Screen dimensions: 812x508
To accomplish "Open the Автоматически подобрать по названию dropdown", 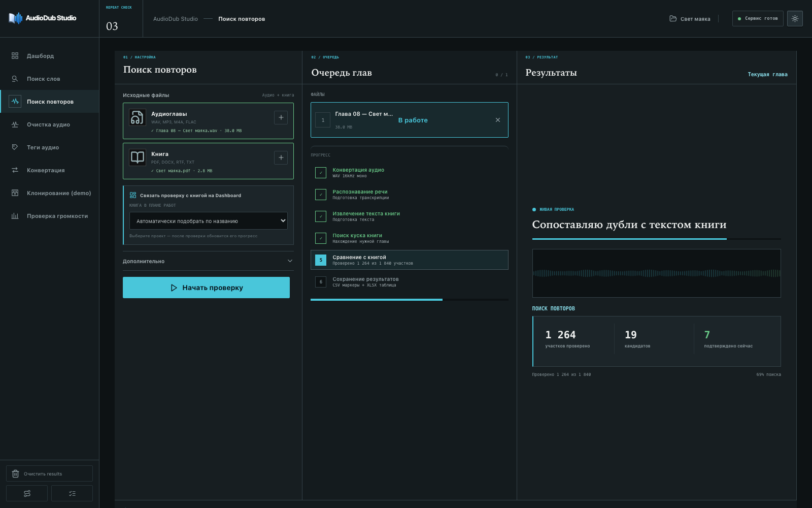I will 209,221.
